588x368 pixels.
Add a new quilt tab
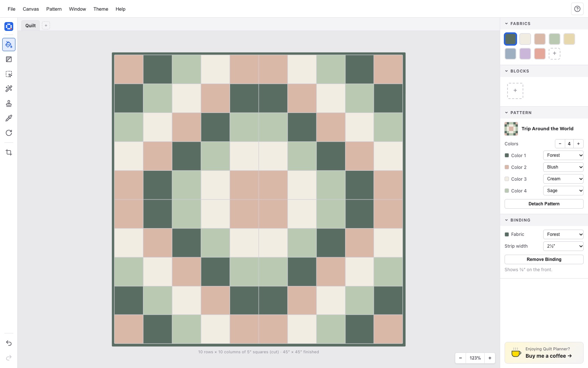[x=46, y=25]
